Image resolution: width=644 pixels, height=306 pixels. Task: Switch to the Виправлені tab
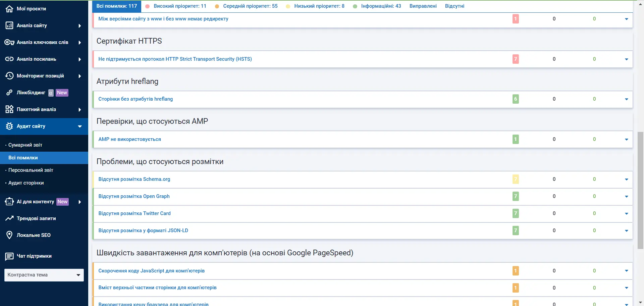[x=423, y=6]
